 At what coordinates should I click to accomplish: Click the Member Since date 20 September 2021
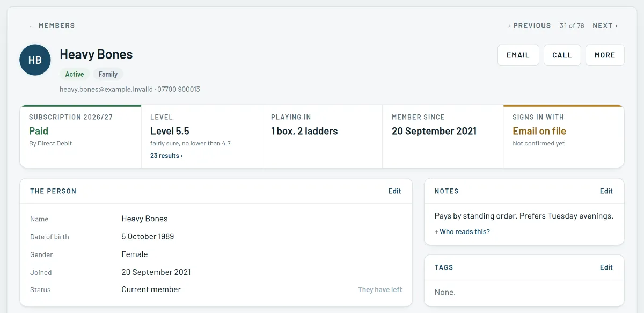tap(434, 131)
